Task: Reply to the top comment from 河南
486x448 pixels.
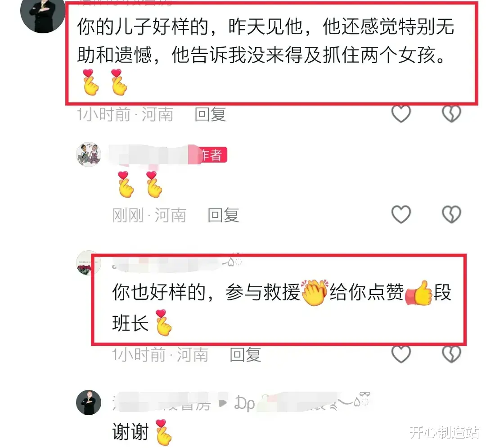Action: pyautogui.click(x=210, y=114)
